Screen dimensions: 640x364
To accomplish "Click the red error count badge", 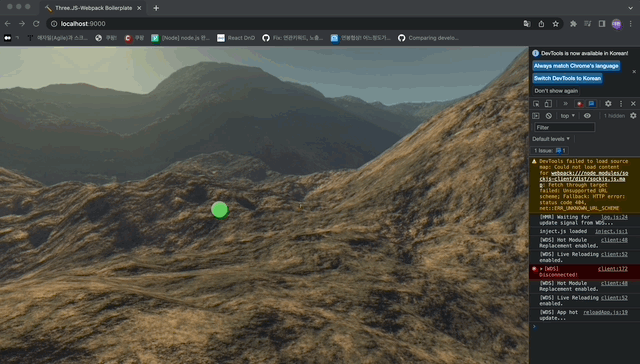I will pyautogui.click(x=579, y=104).
